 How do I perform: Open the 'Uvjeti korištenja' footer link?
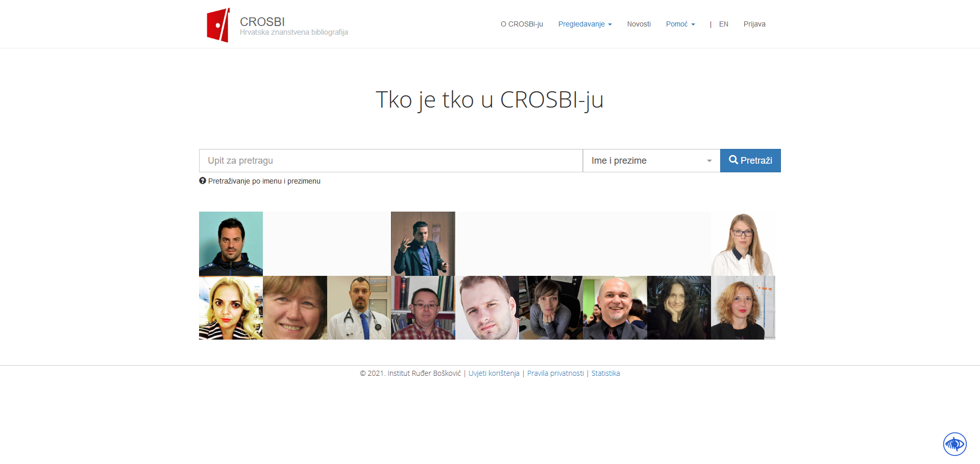coord(494,373)
